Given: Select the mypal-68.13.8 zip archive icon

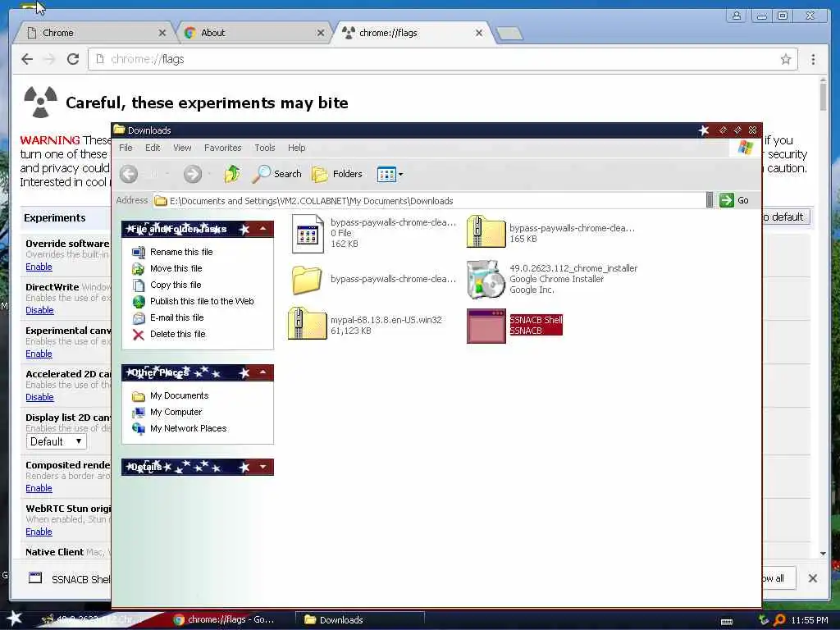Looking at the screenshot, I should point(307,323).
